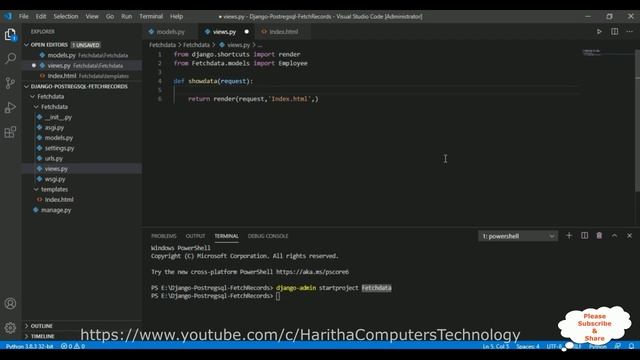This screenshot has height=360, width=640.
Task: Open the Source Control view
Action: [x=10, y=83]
